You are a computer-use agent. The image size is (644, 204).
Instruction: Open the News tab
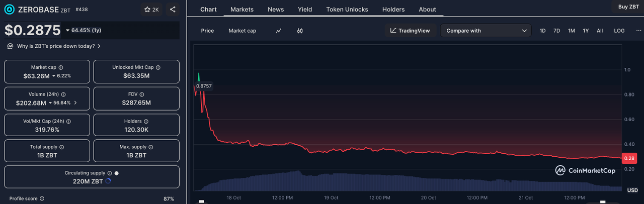click(276, 9)
